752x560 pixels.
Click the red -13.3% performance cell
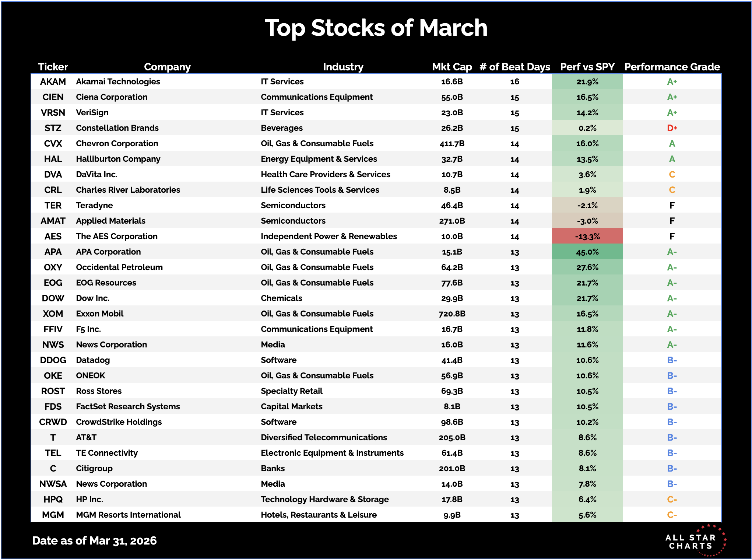pyautogui.click(x=587, y=236)
